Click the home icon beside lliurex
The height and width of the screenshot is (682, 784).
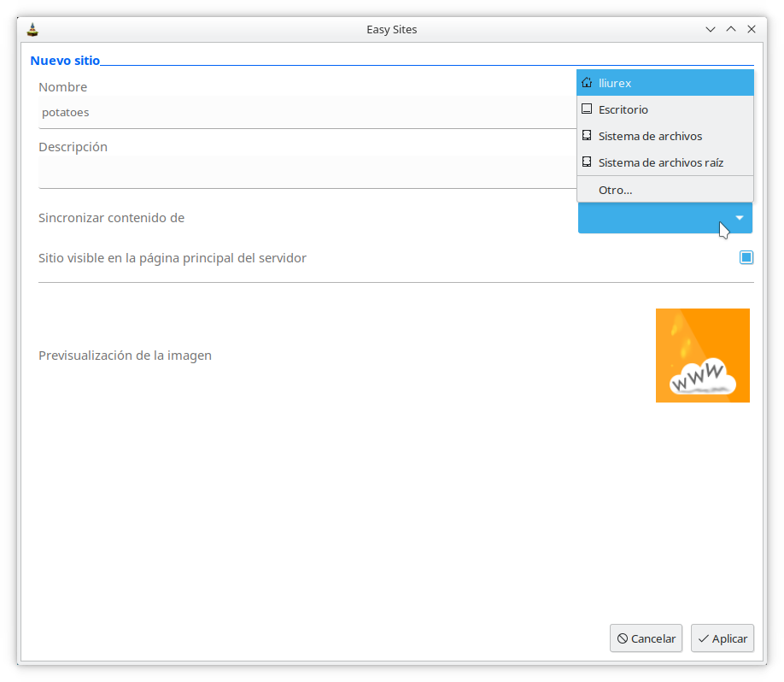(x=587, y=83)
